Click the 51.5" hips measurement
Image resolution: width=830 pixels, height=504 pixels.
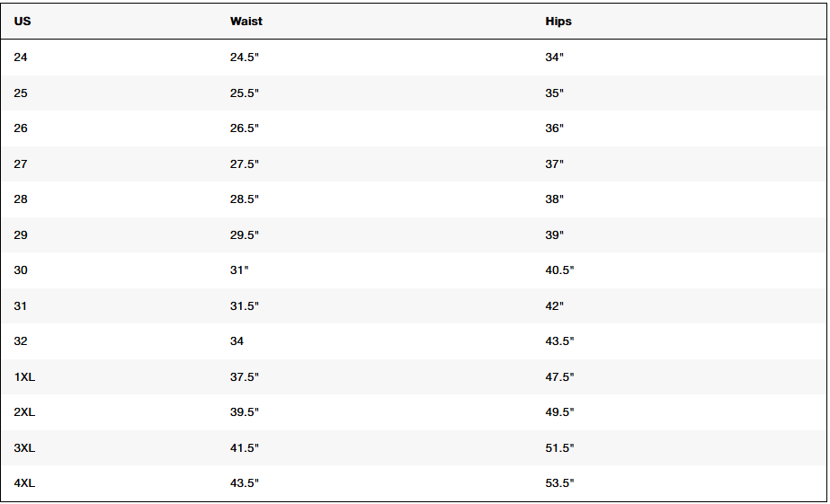[x=559, y=448]
